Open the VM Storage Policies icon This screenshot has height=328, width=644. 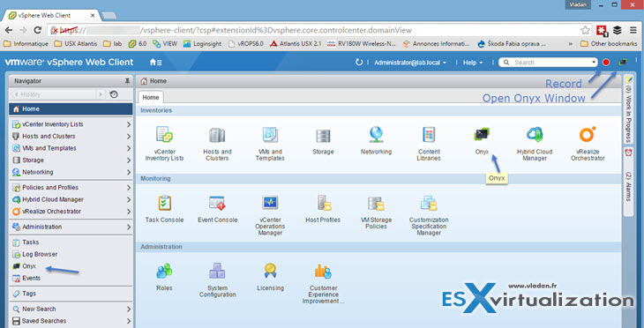click(x=376, y=203)
